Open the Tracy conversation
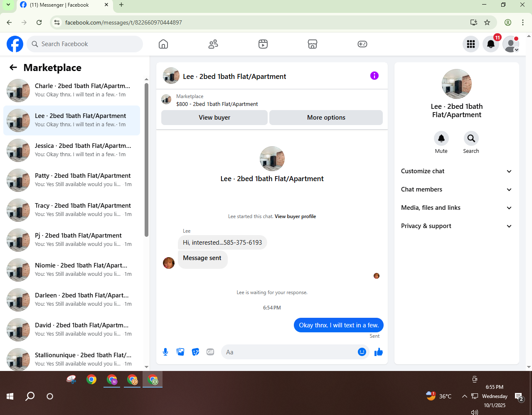Viewport: 532px width, 415px height. click(72, 210)
